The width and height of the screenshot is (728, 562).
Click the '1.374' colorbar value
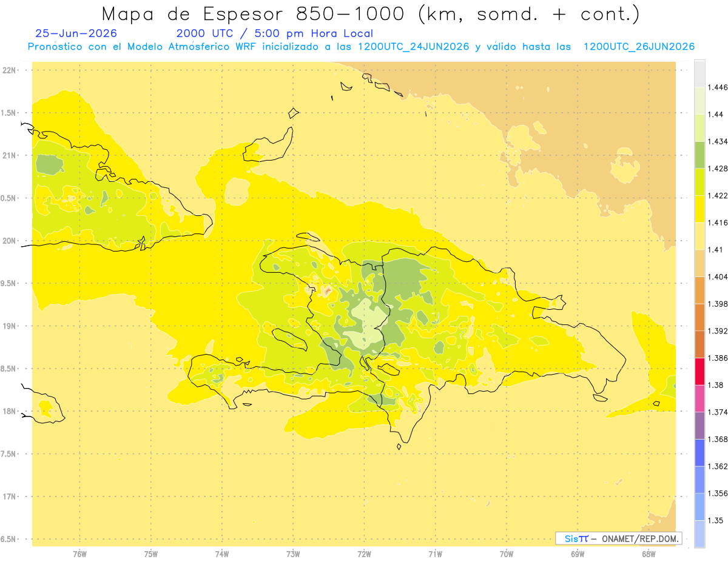tap(718, 412)
